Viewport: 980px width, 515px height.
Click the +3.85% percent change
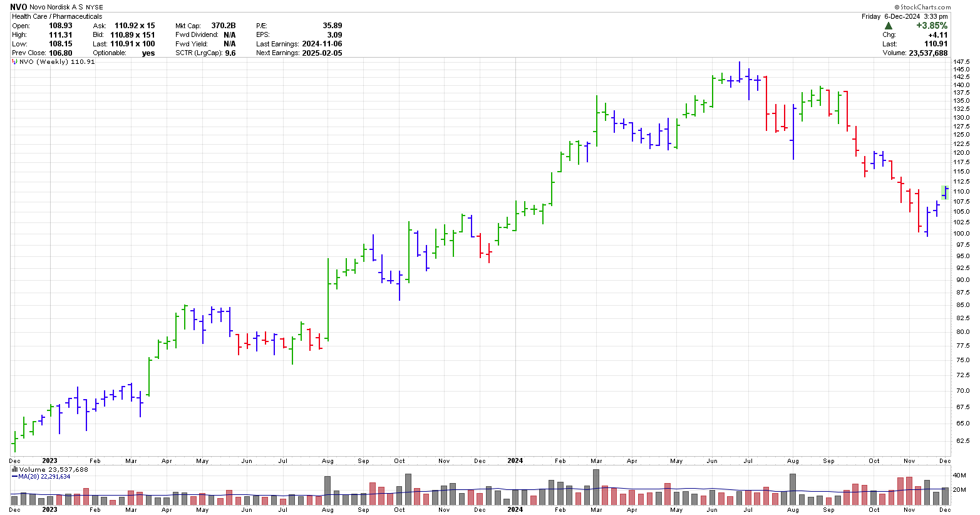[932, 26]
